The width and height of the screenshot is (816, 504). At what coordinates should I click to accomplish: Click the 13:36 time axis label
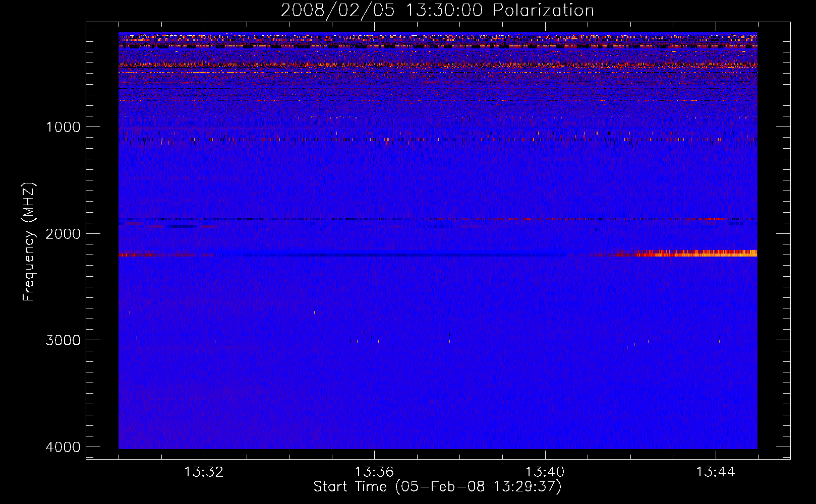[374, 472]
